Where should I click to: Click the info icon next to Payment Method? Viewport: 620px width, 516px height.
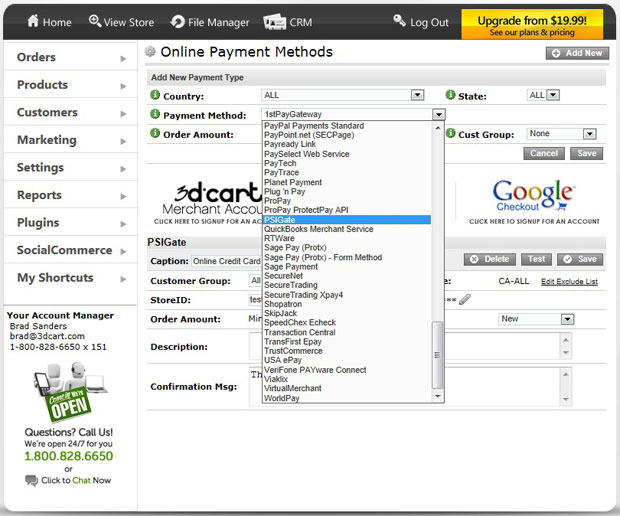pos(155,114)
